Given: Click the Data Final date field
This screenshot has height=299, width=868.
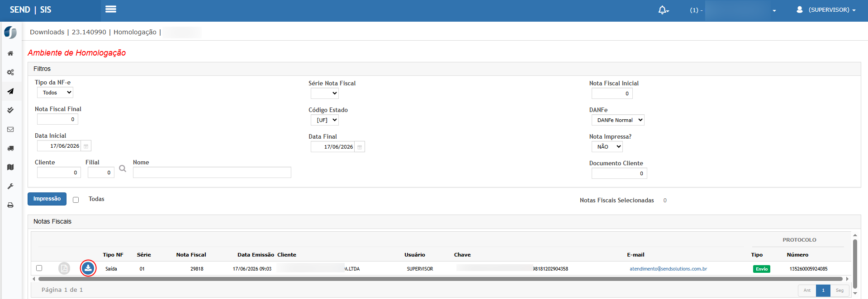Looking at the screenshot, I should 333,147.
